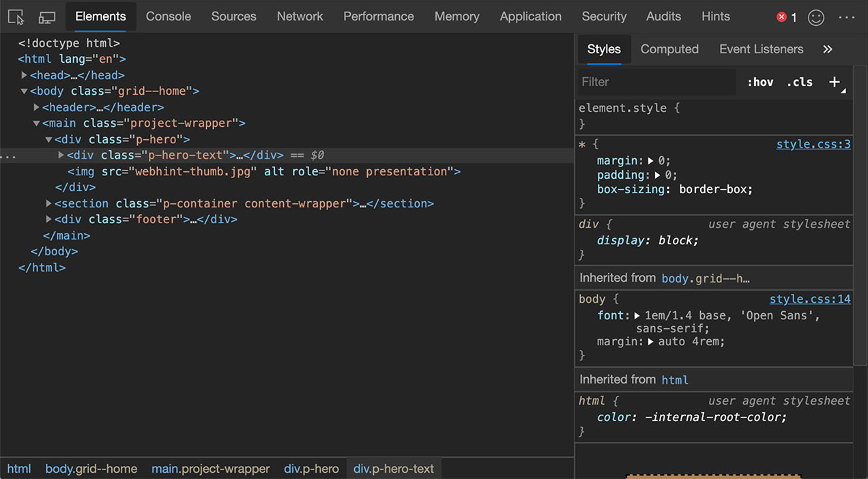This screenshot has width=868, height=479.
Task: Open the three-dot DevTools menu
Action: (x=847, y=17)
